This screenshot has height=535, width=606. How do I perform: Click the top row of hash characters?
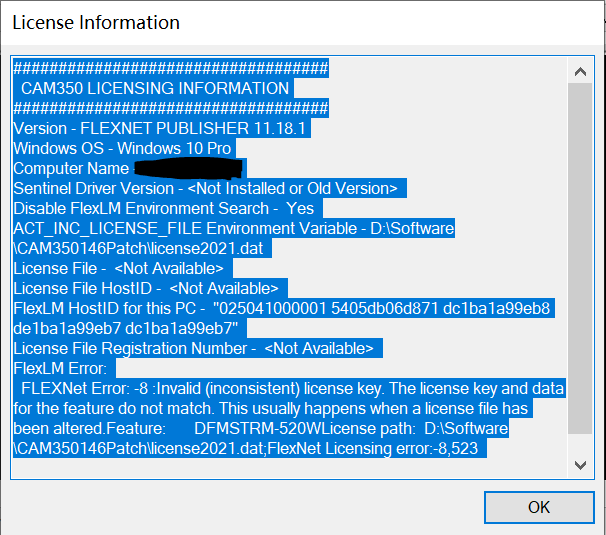(170, 68)
